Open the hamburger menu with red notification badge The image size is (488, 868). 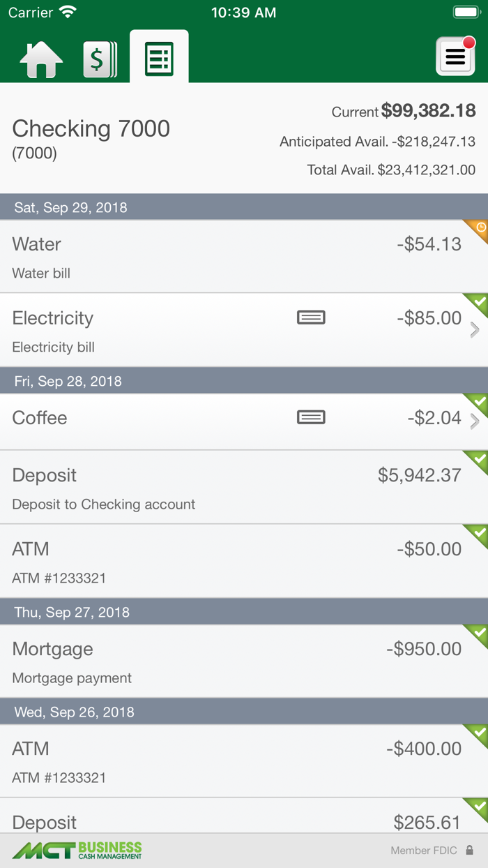pos(455,57)
